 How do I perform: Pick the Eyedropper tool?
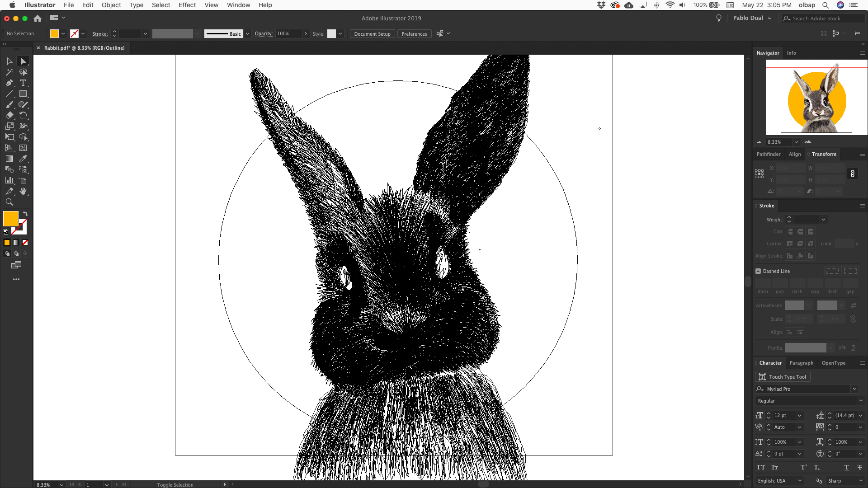pos(23,159)
